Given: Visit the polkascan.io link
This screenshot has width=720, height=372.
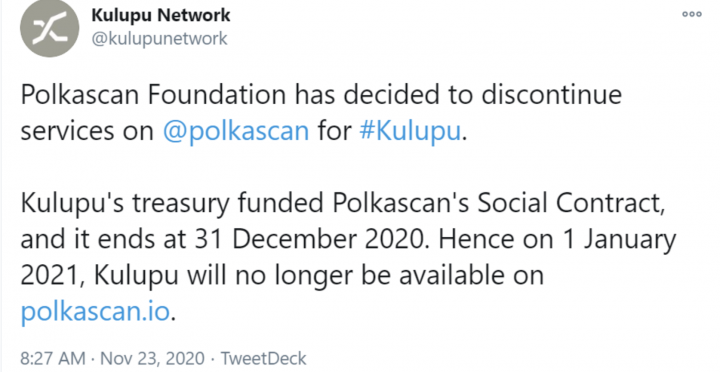Looking at the screenshot, I should coord(95,311).
